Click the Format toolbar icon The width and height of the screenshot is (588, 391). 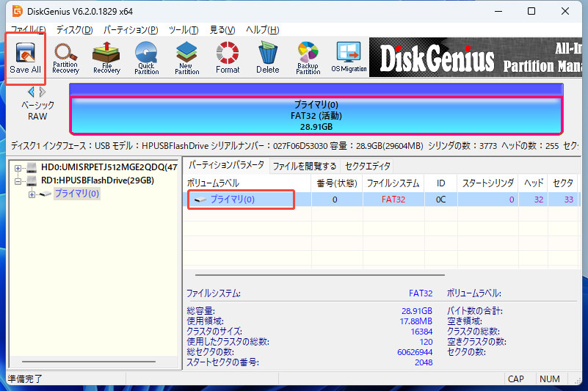(x=228, y=58)
